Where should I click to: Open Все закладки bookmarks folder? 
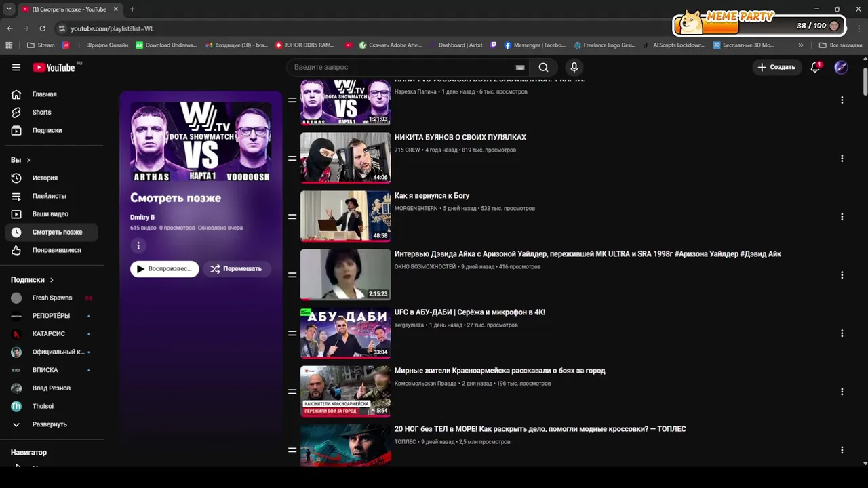pos(841,45)
